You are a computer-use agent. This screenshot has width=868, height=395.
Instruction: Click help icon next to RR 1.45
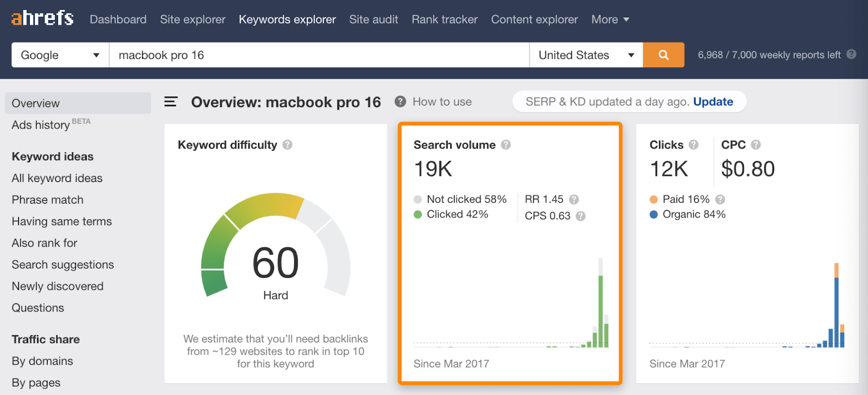point(574,199)
